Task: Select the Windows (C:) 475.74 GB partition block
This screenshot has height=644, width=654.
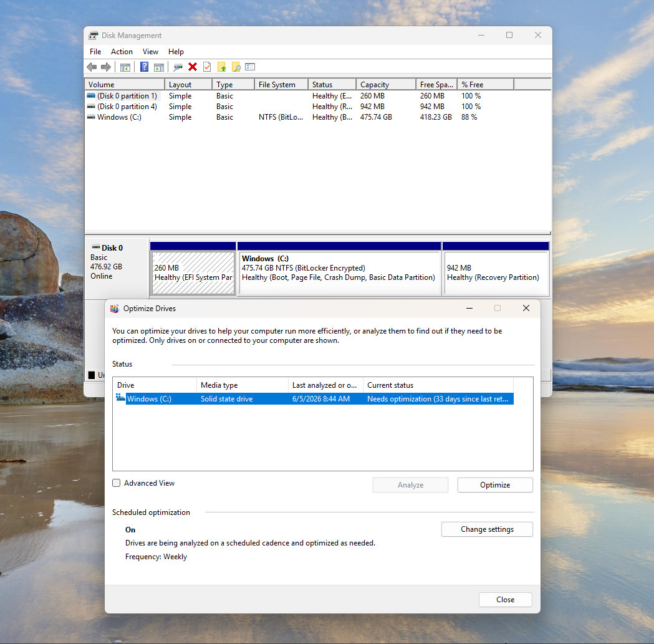Action: point(340,273)
